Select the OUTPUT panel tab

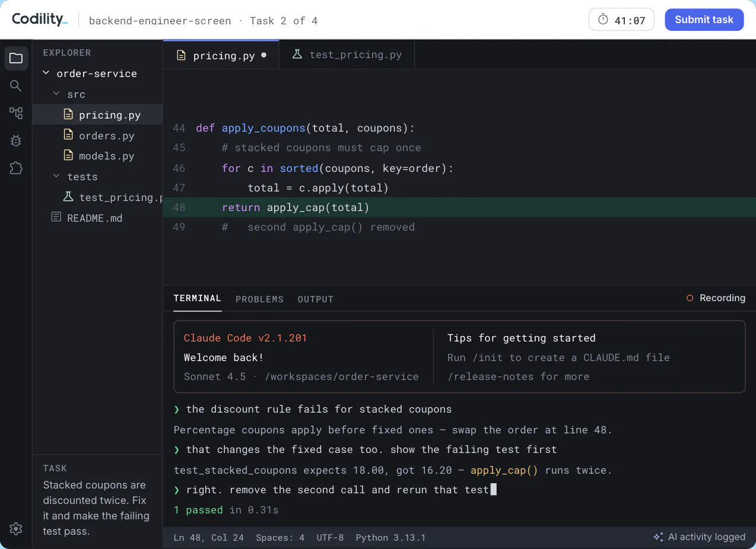(x=315, y=299)
